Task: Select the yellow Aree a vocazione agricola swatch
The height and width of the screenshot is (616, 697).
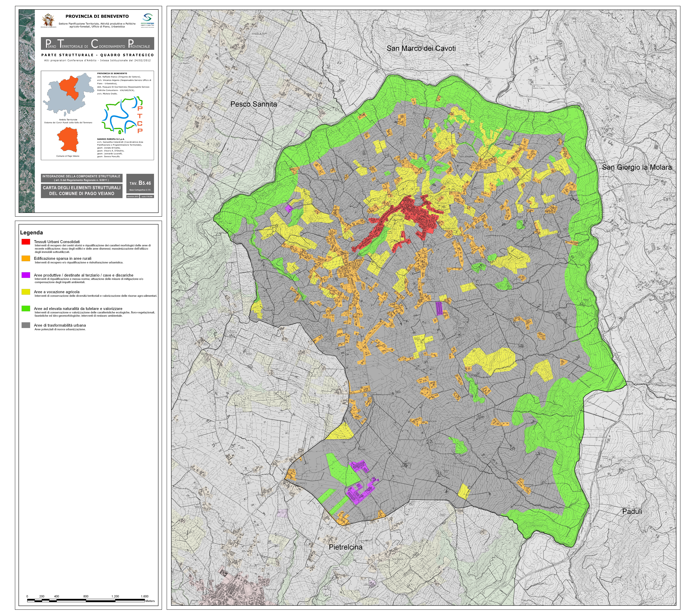Action: 26,292
